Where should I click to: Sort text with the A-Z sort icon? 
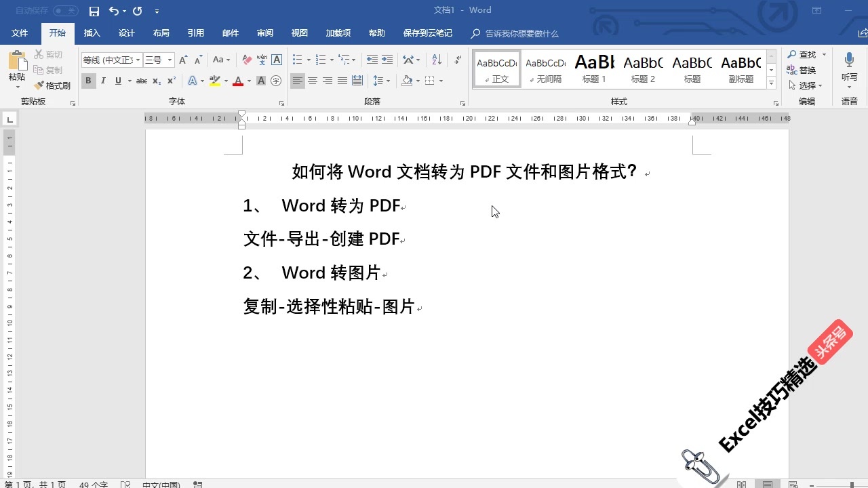(x=437, y=60)
